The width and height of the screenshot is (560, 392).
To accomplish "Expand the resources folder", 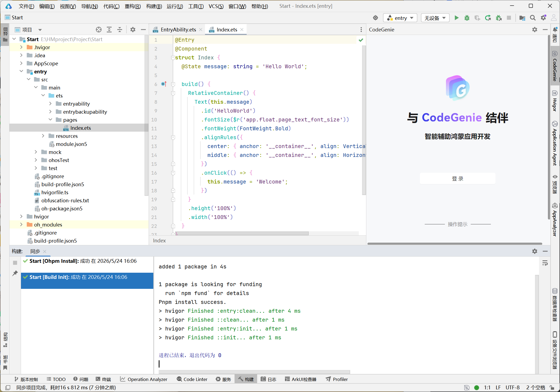I will pos(43,136).
